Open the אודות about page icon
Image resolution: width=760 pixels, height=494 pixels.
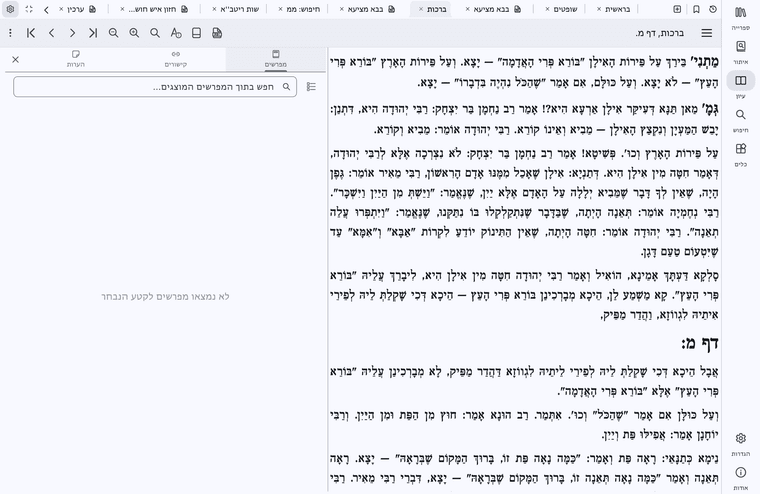(x=740, y=478)
